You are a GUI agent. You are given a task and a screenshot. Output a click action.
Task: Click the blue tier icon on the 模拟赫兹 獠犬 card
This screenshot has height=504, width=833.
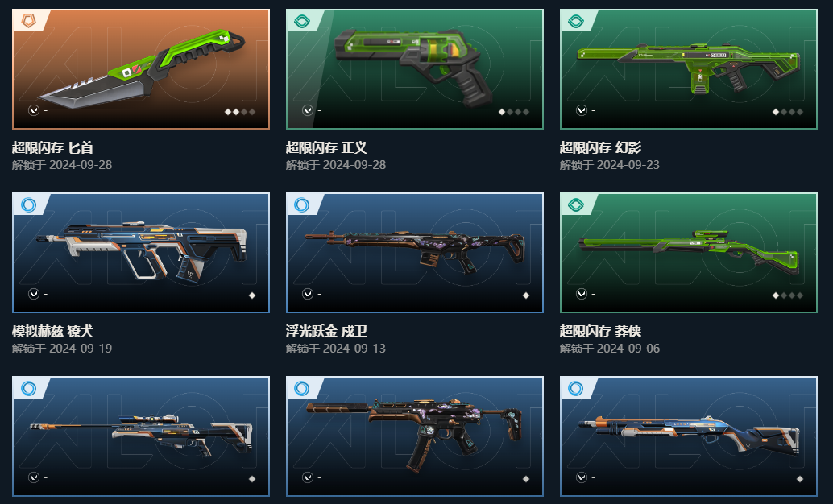point(28,205)
